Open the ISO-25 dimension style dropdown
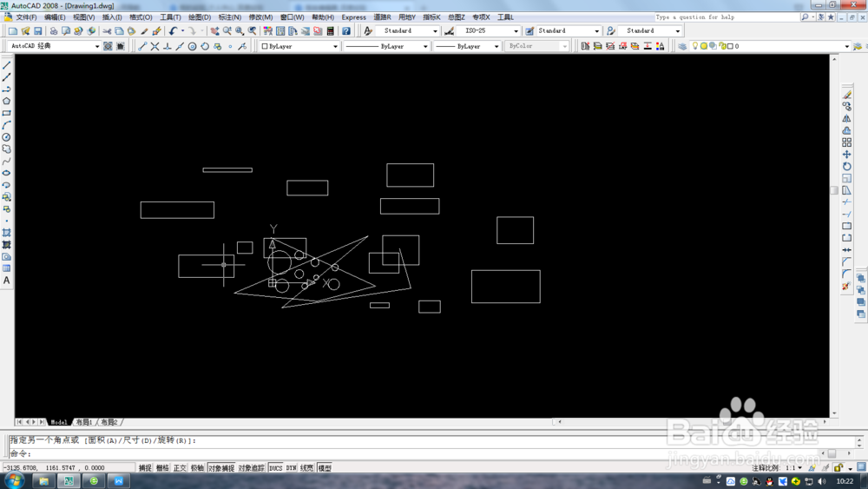The width and height of the screenshot is (868, 489). point(489,31)
